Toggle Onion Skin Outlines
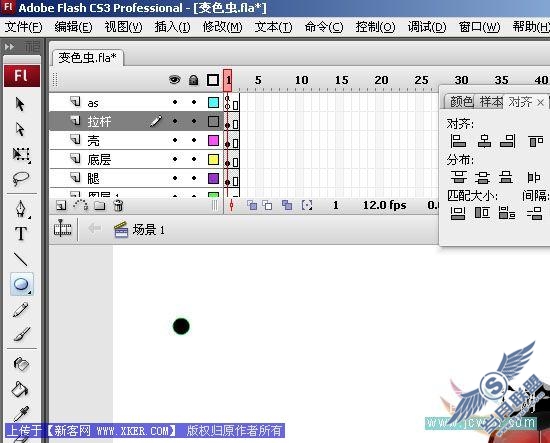The width and height of the screenshot is (550, 443). click(267, 205)
